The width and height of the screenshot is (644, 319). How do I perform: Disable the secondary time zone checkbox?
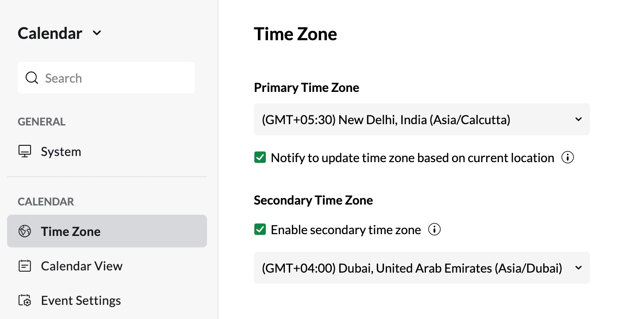260,230
